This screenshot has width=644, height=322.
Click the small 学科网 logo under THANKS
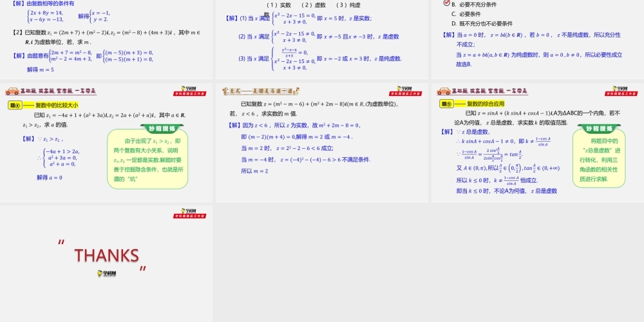[107, 273]
